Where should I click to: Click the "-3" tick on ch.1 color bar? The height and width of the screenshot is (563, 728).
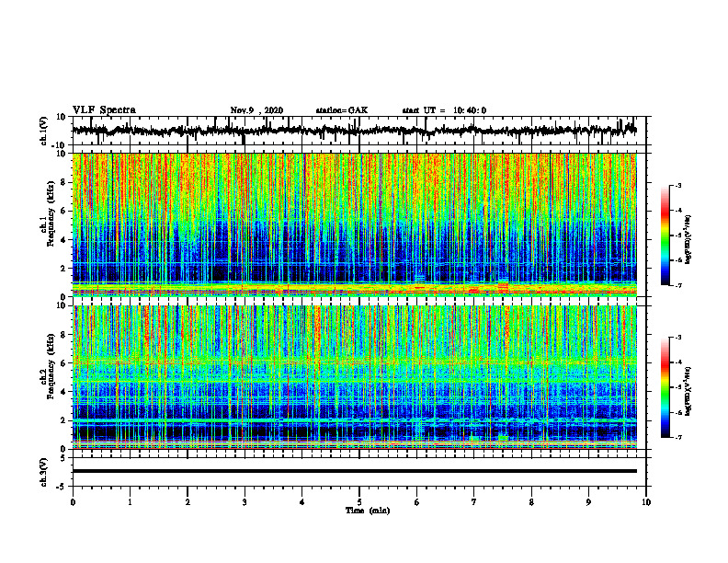678,185
